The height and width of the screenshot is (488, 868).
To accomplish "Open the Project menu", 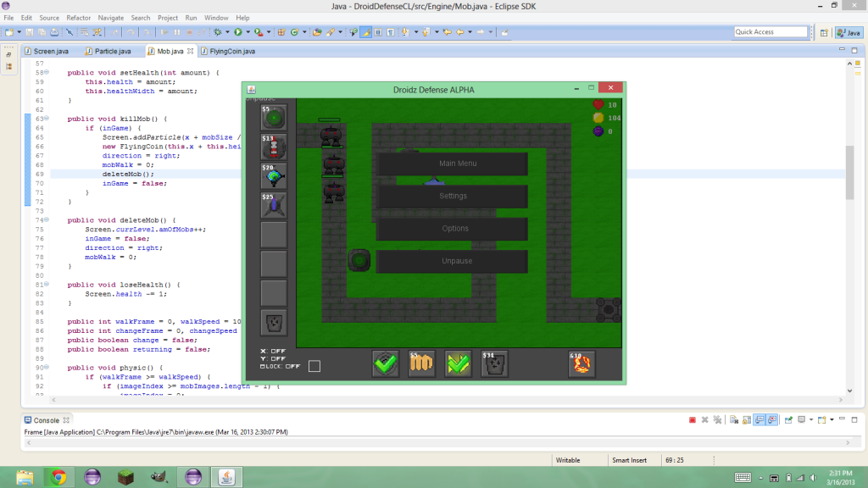I will click(168, 18).
